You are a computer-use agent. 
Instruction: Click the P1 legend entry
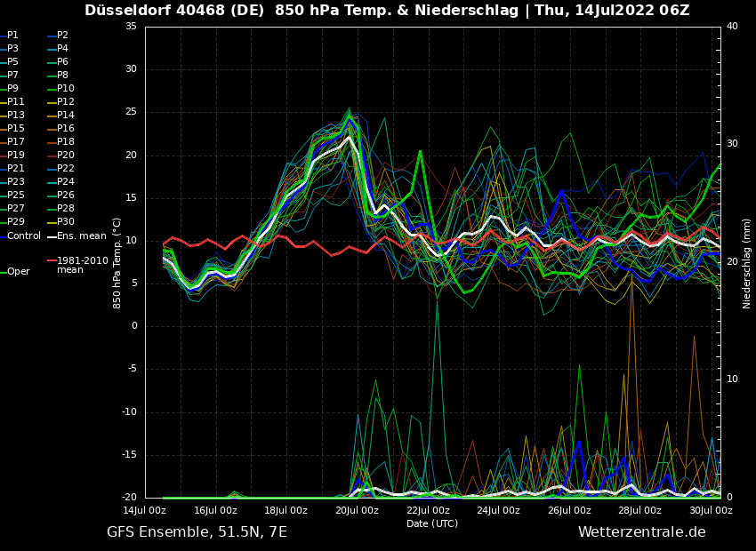coord(12,36)
